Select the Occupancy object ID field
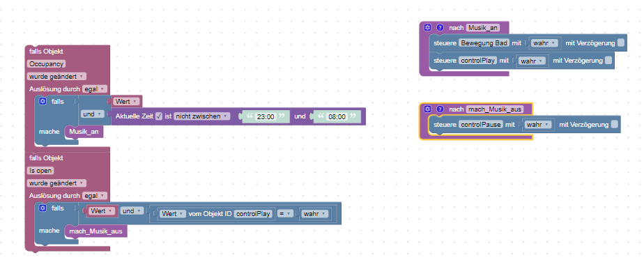 point(47,64)
